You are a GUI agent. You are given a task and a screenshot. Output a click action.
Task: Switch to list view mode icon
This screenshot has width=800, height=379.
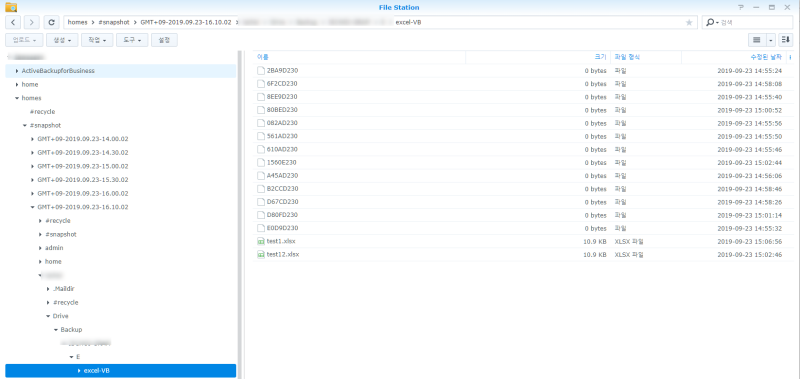[757, 40]
